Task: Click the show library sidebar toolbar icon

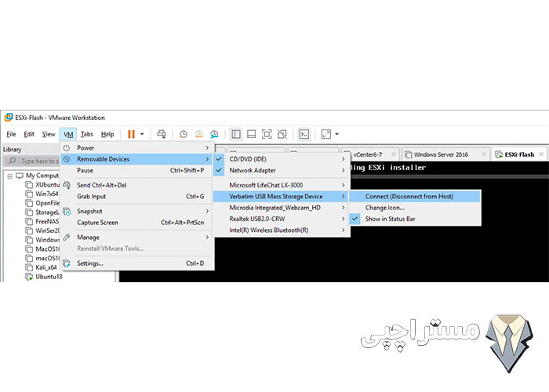Action: coord(237,134)
